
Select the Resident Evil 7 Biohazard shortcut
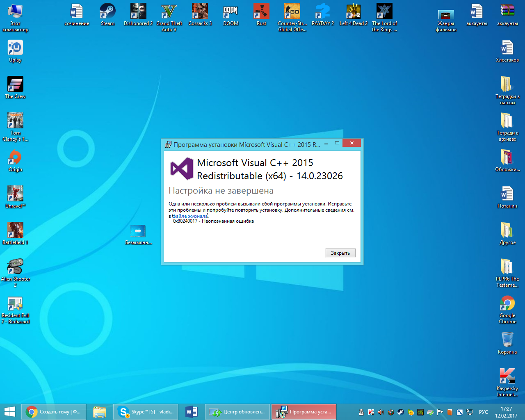click(15, 310)
